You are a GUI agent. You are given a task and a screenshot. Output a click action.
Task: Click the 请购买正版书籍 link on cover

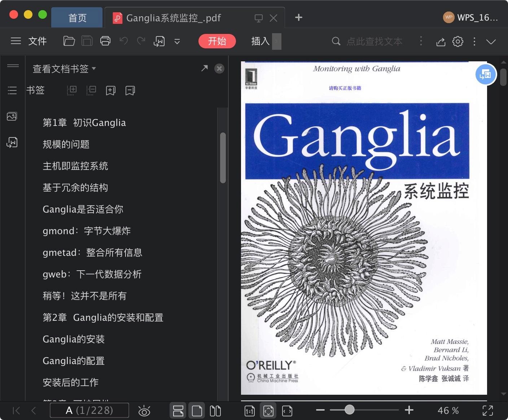pos(345,88)
